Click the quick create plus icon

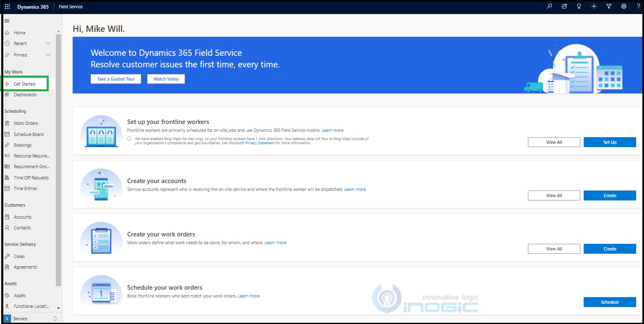594,6
